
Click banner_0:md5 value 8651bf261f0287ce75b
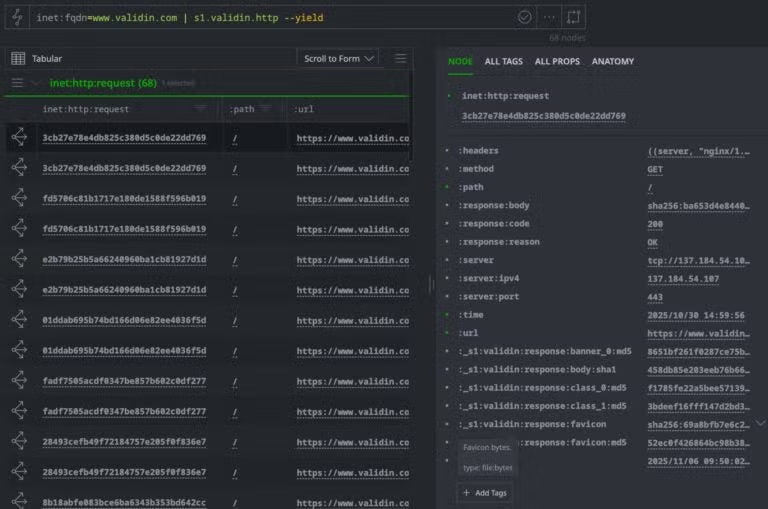click(698, 352)
